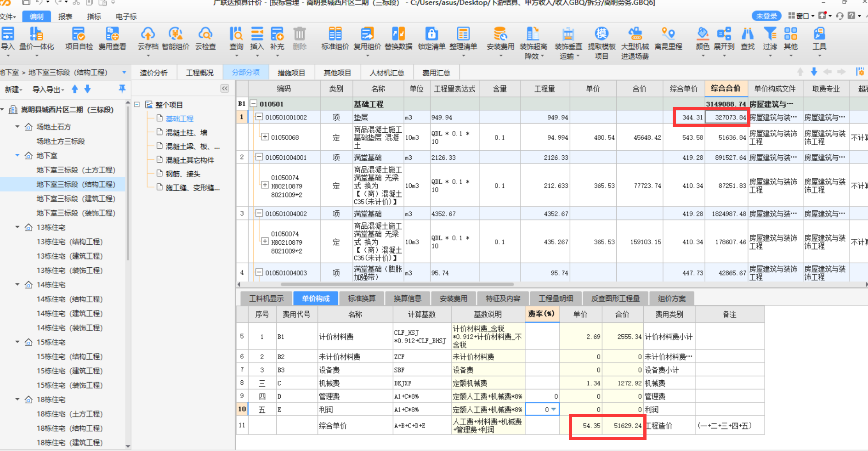This screenshot has height=451, width=868.
Task: Click the 颜色 color fill icon
Action: pos(703,34)
